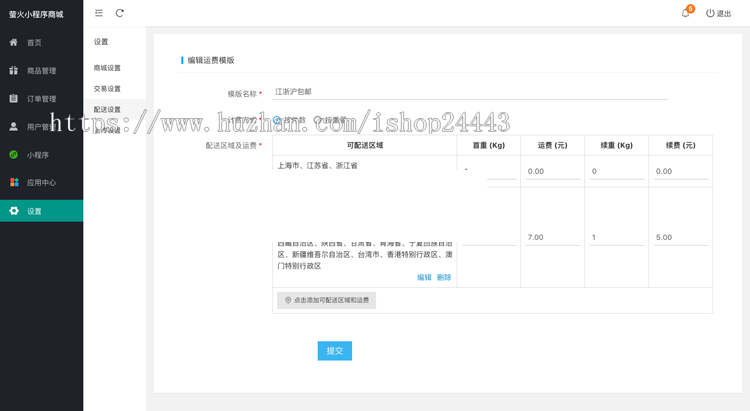Viewport: 750px width, 411px height.
Task: Click the 运费 field showing 0.00
Action: (x=552, y=171)
